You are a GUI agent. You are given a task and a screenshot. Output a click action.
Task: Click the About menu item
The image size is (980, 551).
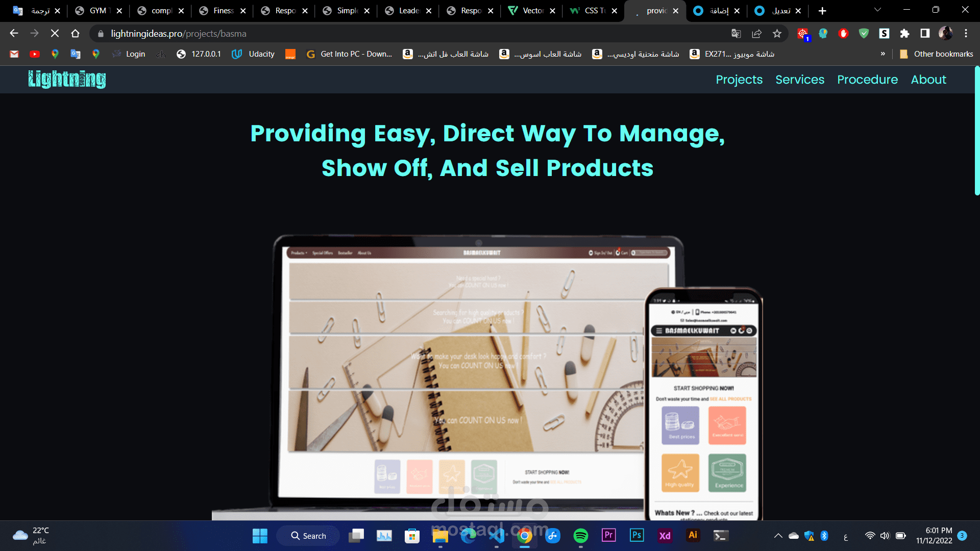pos(929,80)
